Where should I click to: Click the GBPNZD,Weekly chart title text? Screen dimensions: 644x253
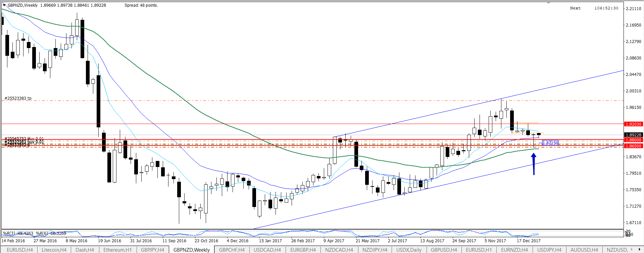[23, 5]
